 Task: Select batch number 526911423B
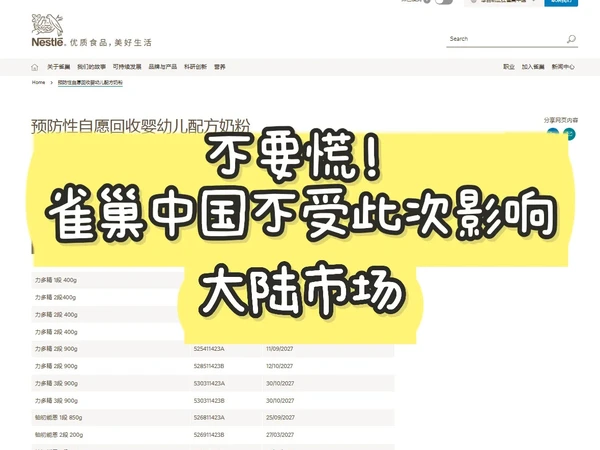[209, 435]
